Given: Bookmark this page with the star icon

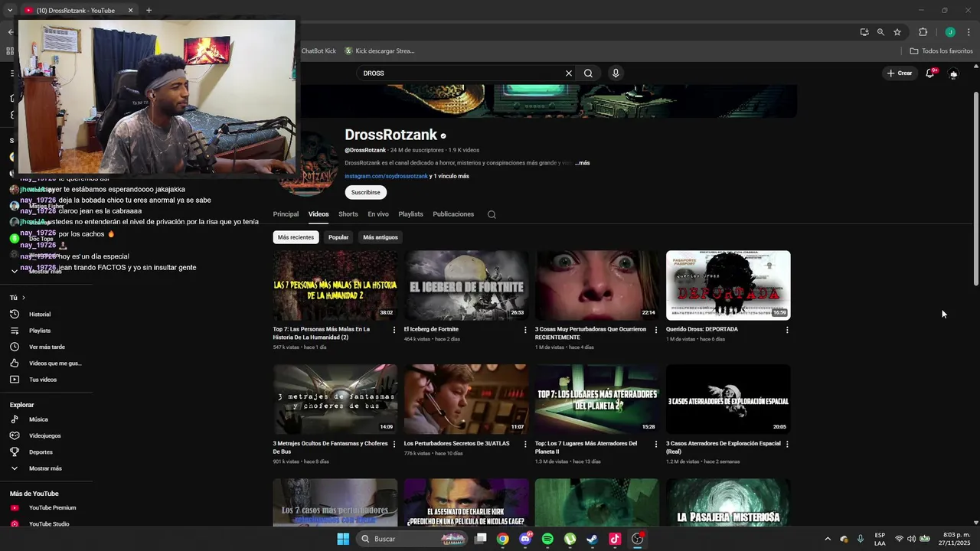Looking at the screenshot, I should click(x=897, y=32).
